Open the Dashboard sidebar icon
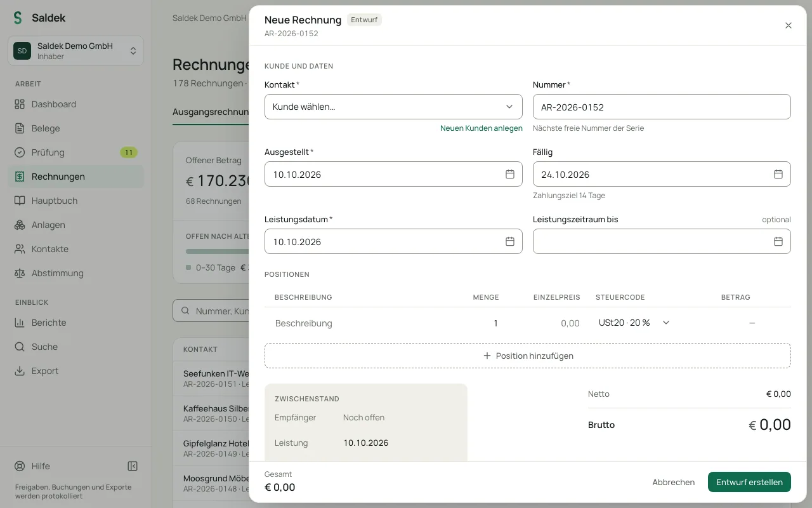812x508 pixels. coord(20,104)
